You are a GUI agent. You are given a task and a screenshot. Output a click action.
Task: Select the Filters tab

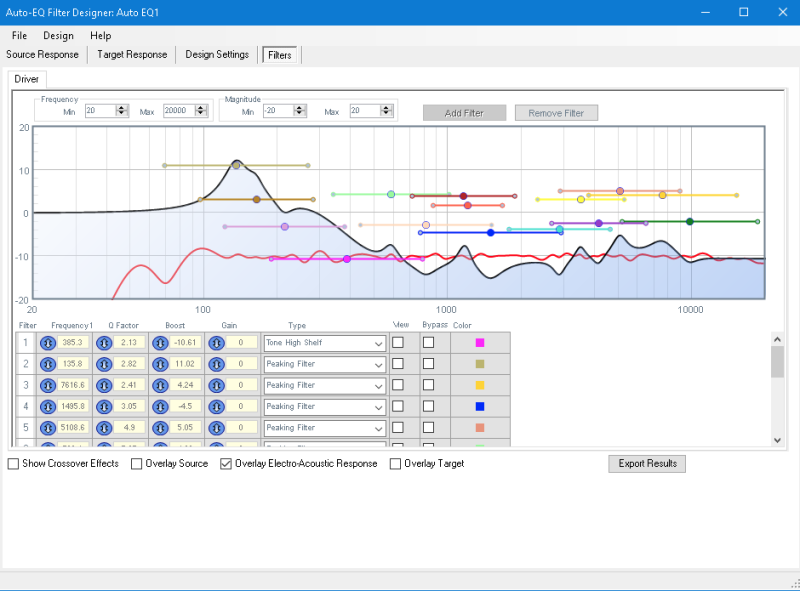(x=280, y=55)
